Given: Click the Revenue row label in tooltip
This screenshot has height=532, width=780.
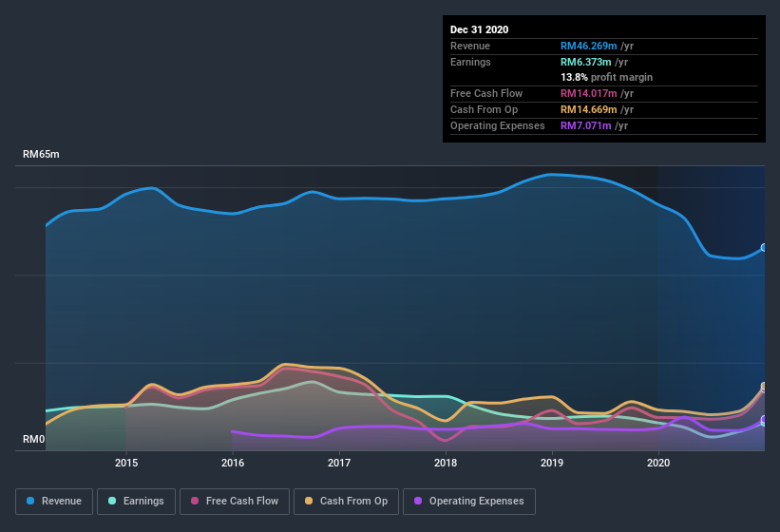Looking at the screenshot, I should [470, 46].
